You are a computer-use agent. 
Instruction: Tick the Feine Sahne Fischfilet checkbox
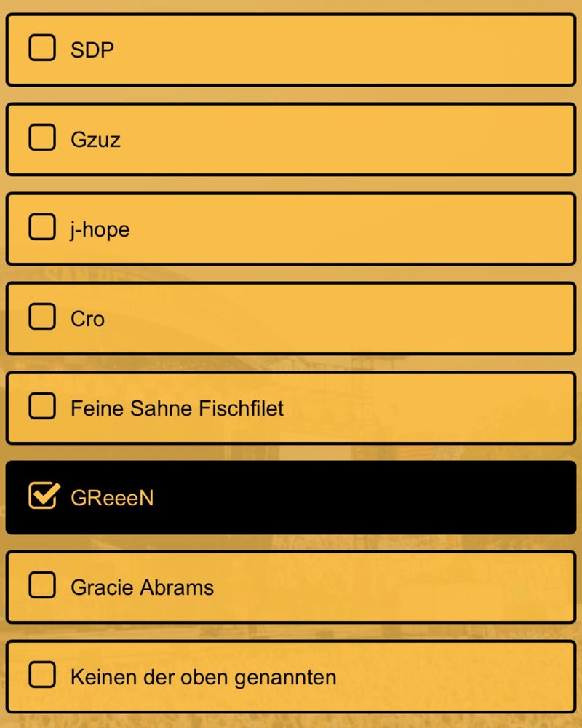[42, 406]
